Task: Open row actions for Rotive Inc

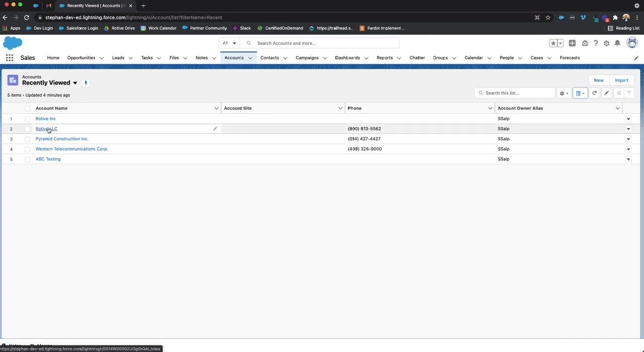Action: click(x=628, y=119)
